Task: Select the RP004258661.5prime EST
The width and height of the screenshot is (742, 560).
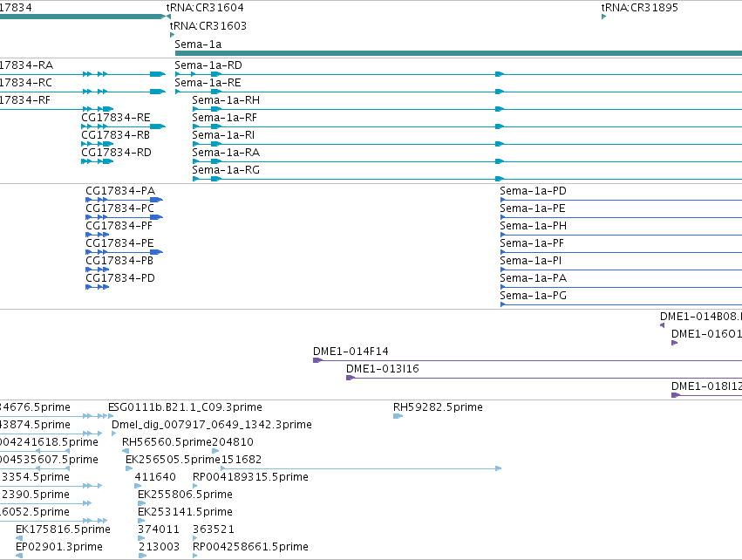Action: [250, 547]
